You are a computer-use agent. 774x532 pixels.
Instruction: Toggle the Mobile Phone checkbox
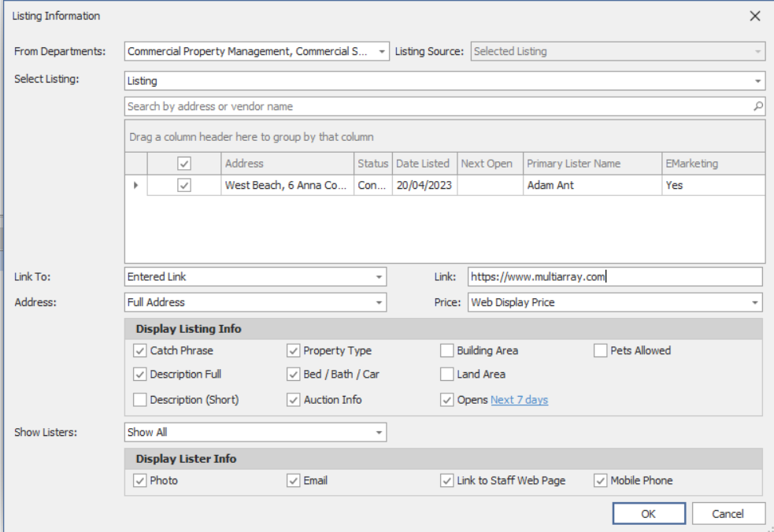tap(600, 480)
